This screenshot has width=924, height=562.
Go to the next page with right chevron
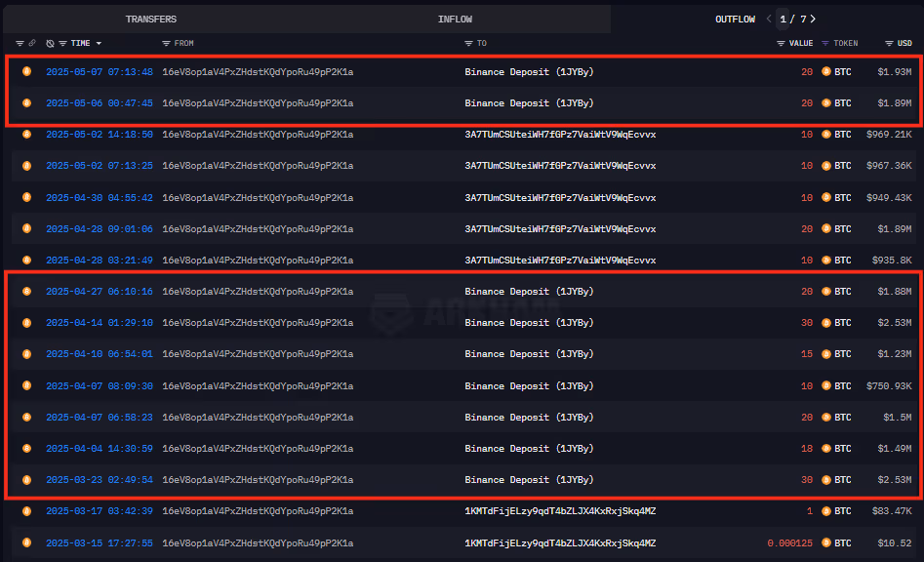click(811, 19)
